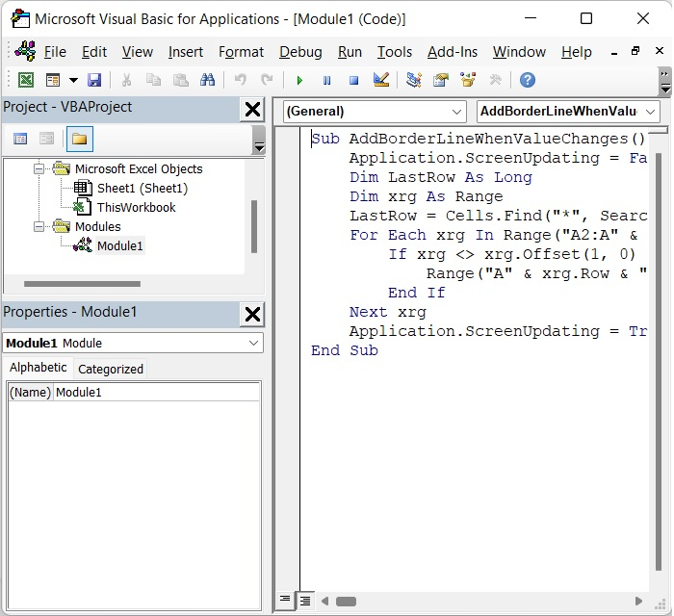
Task: Run the macro with the green play button
Action: (x=300, y=80)
